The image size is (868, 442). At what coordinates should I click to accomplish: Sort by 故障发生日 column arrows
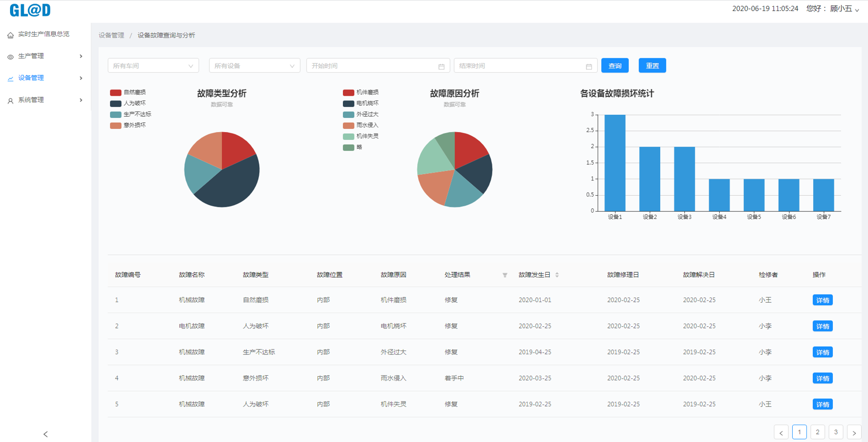(x=557, y=275)
